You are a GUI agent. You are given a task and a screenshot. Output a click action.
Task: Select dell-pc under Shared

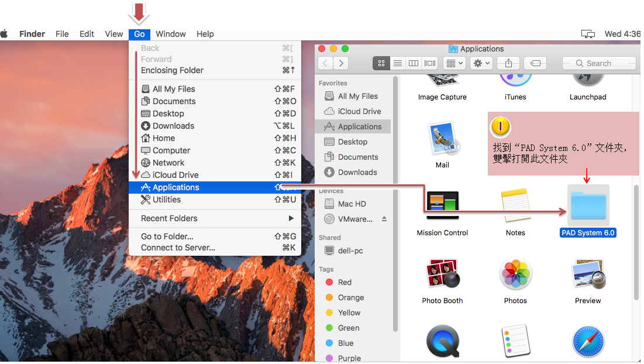point(353,250)
